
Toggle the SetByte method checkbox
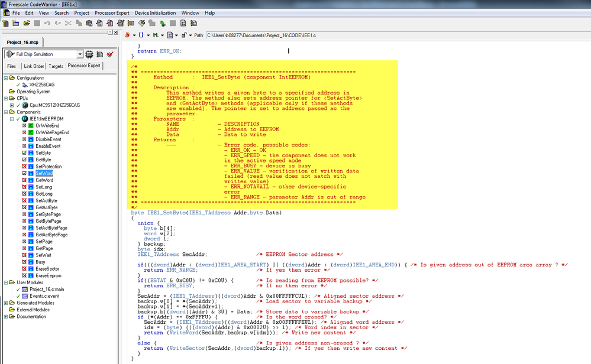pyautogui.click(x=24, y=153)
